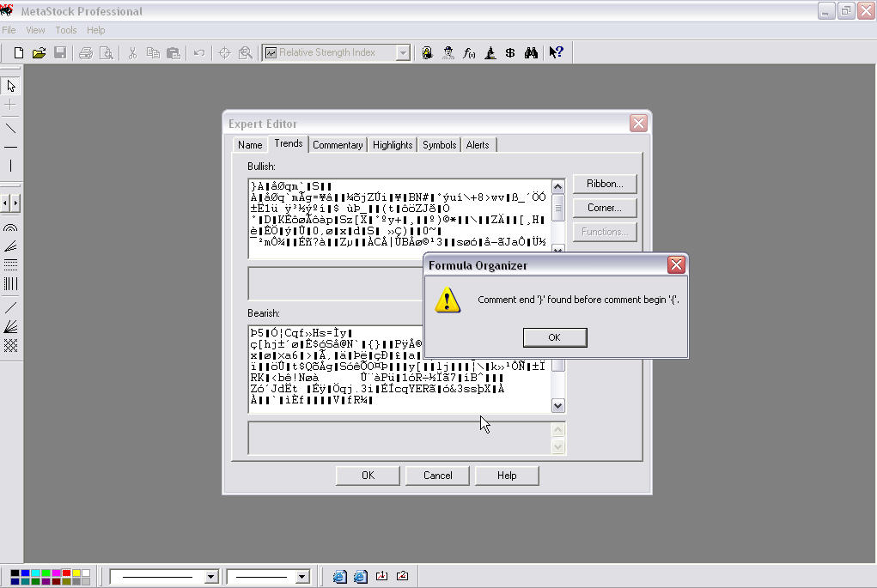Screen dimensions: 877x588
Task: Click the Undo arrow icon
Action: tap(199, 52)
